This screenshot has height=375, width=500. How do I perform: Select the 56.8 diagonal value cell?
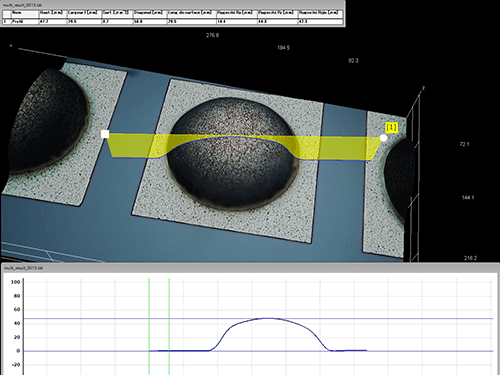pos(150,21)
